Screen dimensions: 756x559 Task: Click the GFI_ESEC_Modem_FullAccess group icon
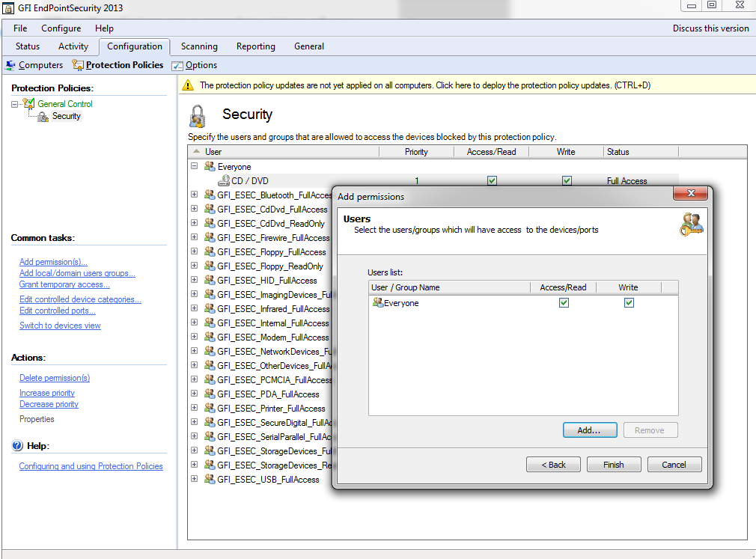210,337
